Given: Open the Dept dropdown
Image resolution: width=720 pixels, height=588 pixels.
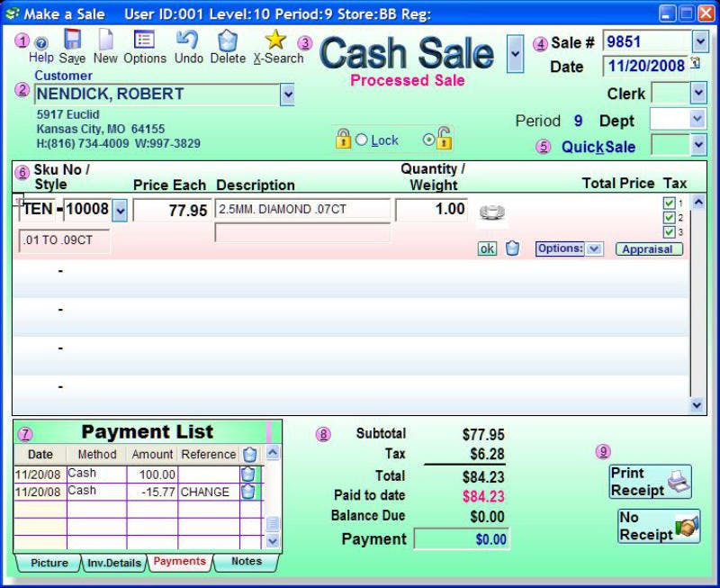Looking at the screenshot, I should (697, 120).
